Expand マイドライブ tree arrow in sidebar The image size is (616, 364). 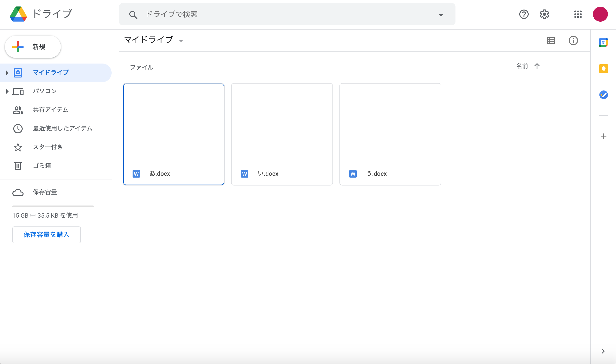(7, 73)
